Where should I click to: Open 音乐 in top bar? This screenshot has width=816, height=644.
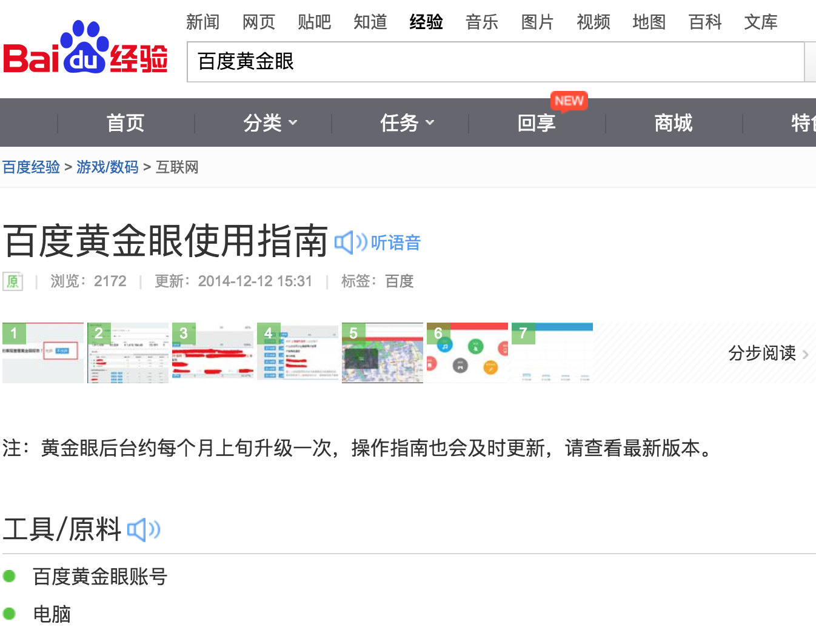coord(481,22)
